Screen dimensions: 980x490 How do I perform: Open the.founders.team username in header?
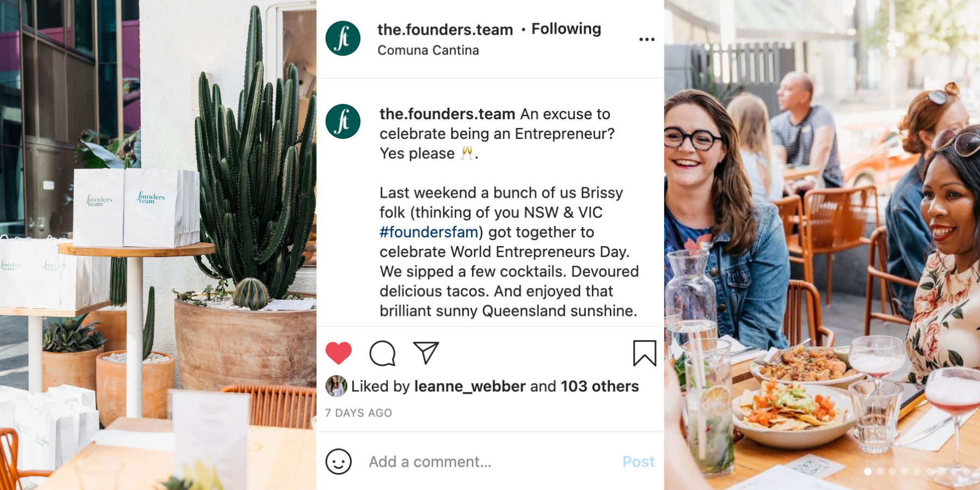[445, 29]
